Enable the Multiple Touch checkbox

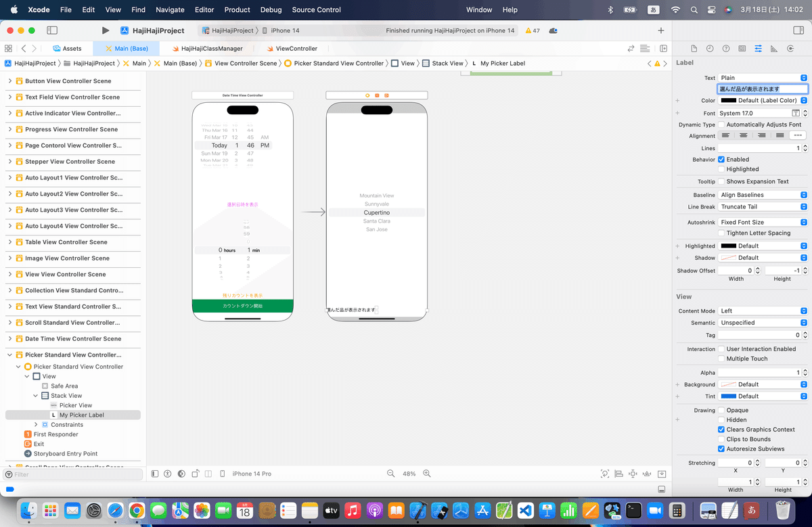721,359
